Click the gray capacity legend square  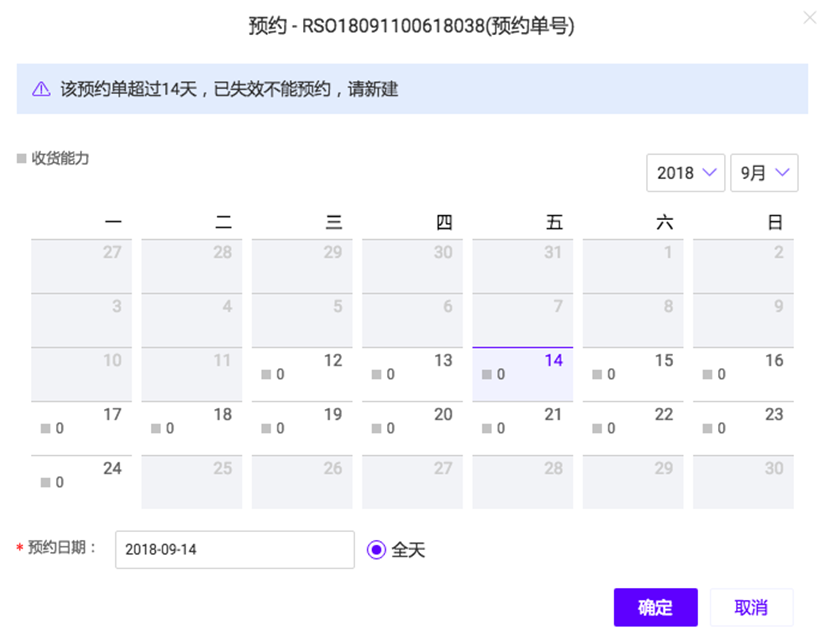coord(22,158)
